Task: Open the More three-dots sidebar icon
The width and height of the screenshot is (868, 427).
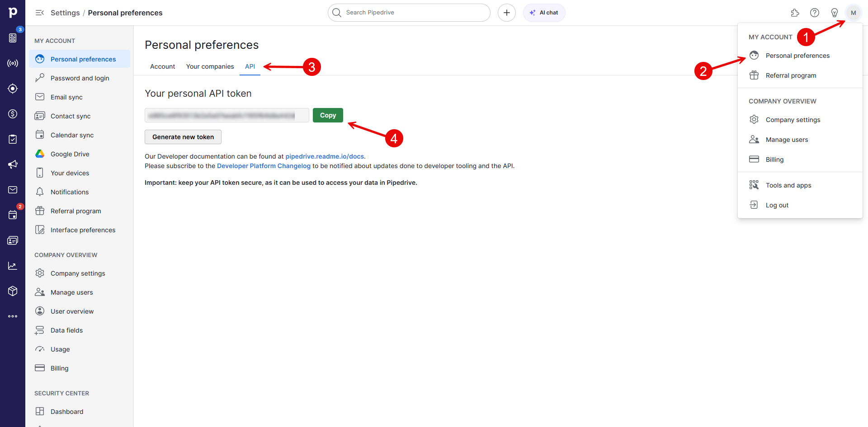Action: click(x=13, y=316)
